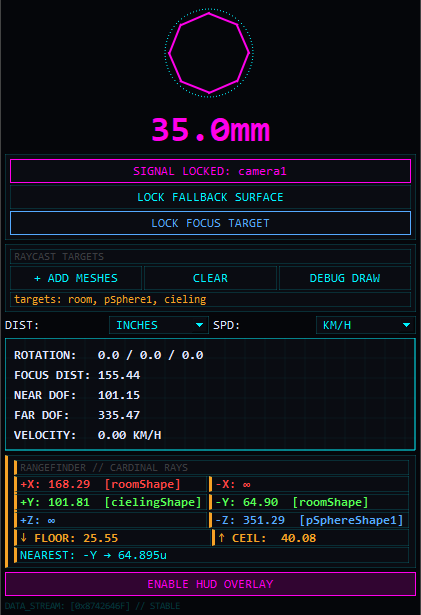Click the +X: 168.29 [roomShape] reading

click(x=110, y=484)
